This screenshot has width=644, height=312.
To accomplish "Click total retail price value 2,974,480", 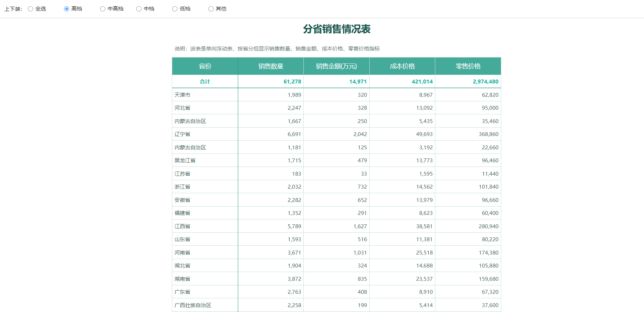I will 485,82.
